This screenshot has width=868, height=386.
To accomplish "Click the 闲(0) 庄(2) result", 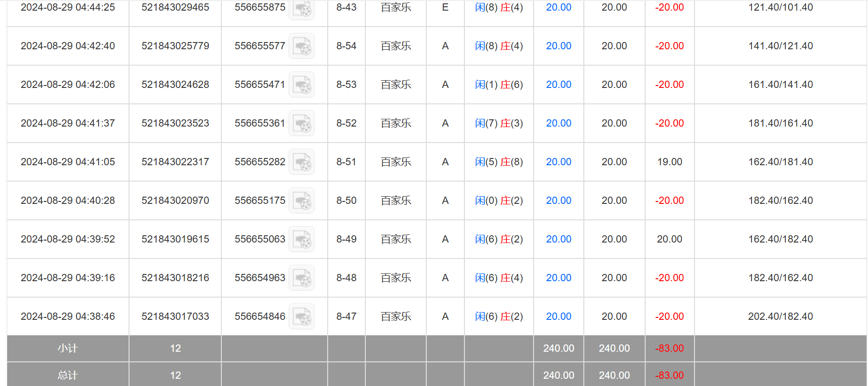I will pyautogui.click(x=499, y=200).
